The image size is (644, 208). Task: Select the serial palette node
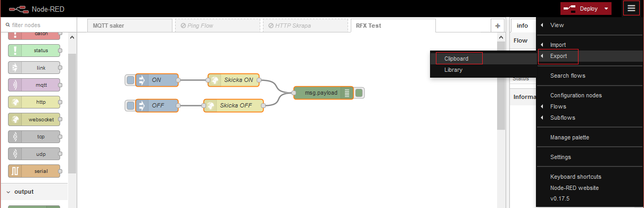(34, 171)
